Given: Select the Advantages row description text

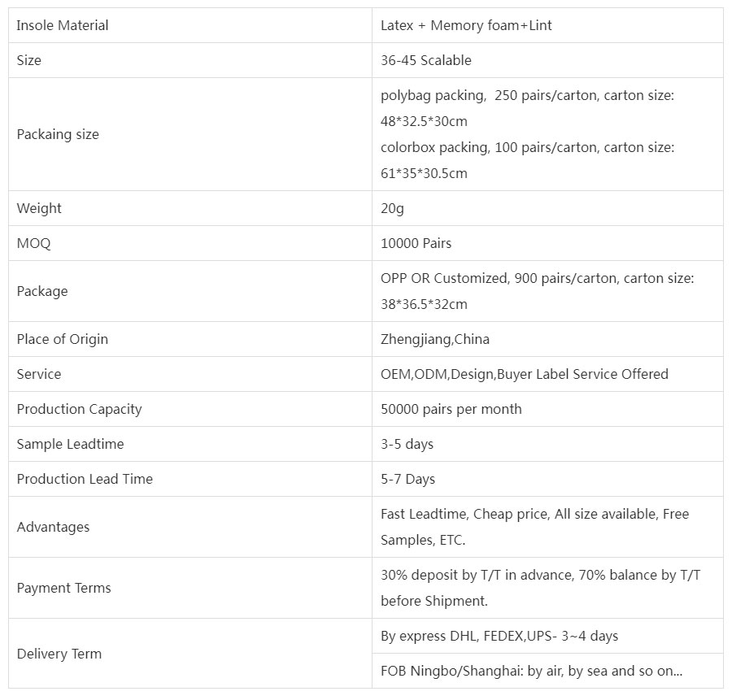Looking at the screenshot, I should coord(534,527).
